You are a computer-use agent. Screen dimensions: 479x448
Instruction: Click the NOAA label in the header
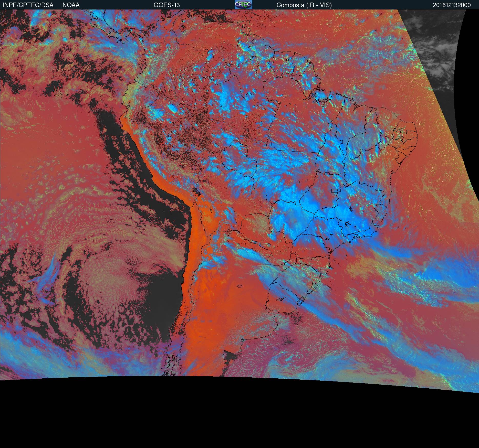[71, 5]
